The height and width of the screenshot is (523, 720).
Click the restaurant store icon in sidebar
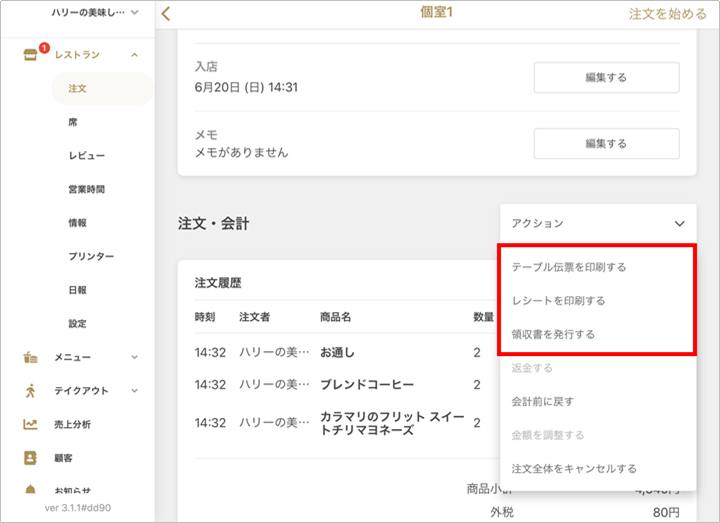point(30,55)
